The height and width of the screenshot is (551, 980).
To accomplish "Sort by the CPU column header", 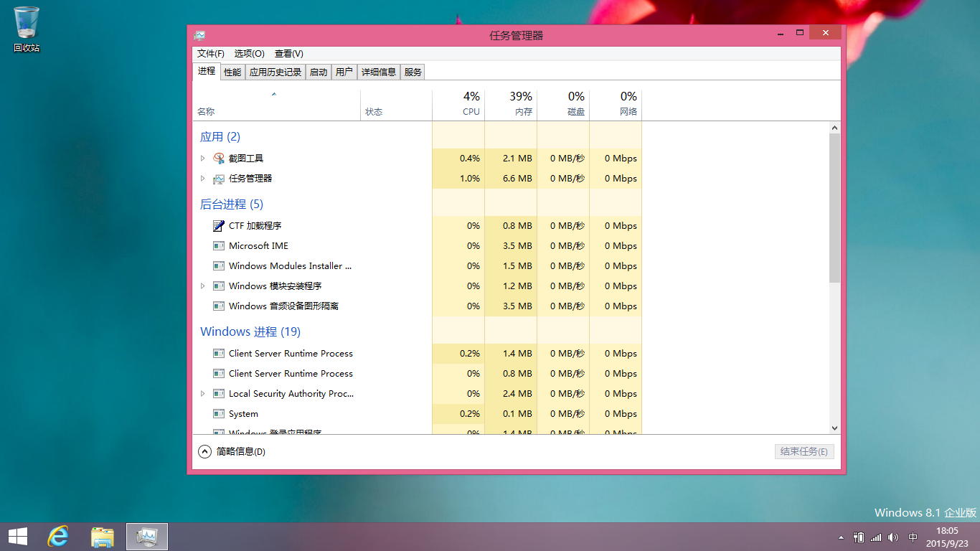I will pos(458,105).
